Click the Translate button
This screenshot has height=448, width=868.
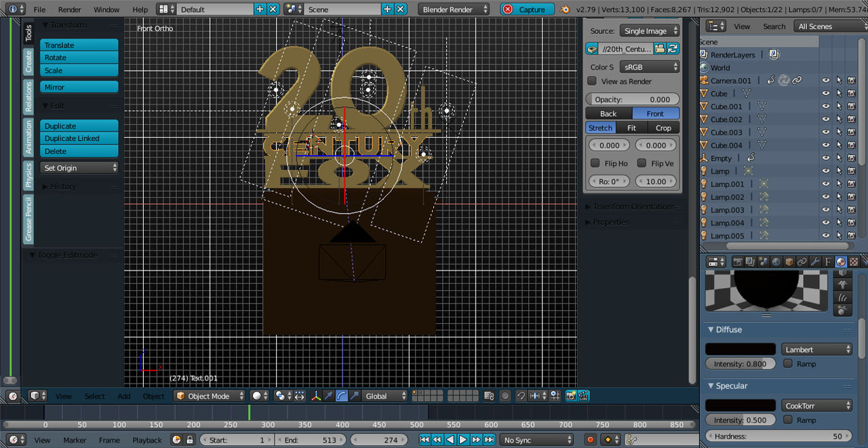[x=79, y=45]
